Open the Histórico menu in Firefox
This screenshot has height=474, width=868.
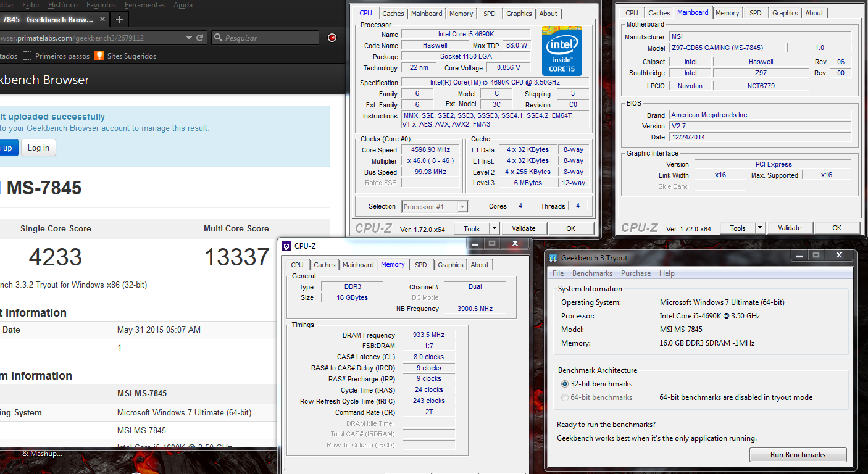click(62, 5)
